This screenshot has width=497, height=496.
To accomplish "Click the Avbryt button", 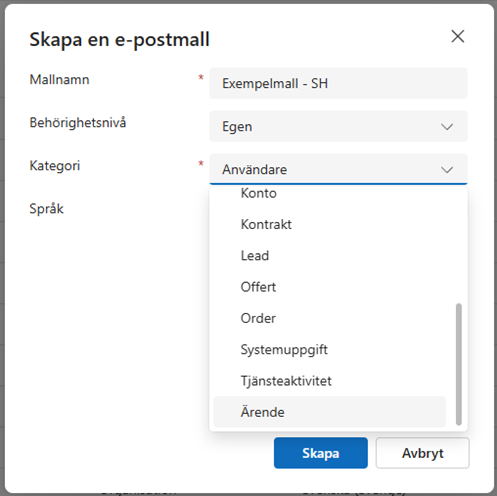I will [x=423, y=453].
